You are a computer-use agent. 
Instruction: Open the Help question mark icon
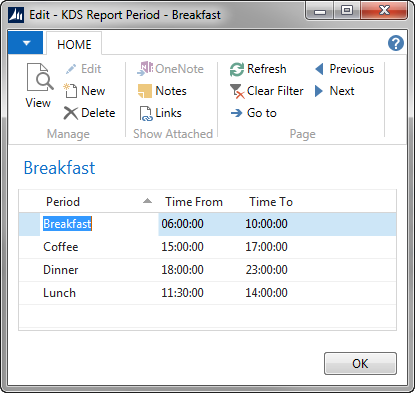point(396,43)
